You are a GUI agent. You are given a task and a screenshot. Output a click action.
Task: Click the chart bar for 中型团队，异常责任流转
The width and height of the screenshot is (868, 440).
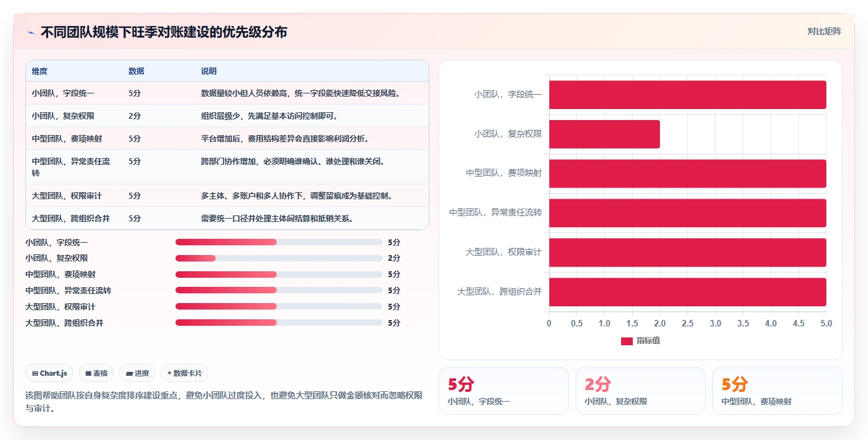(687, 213)
